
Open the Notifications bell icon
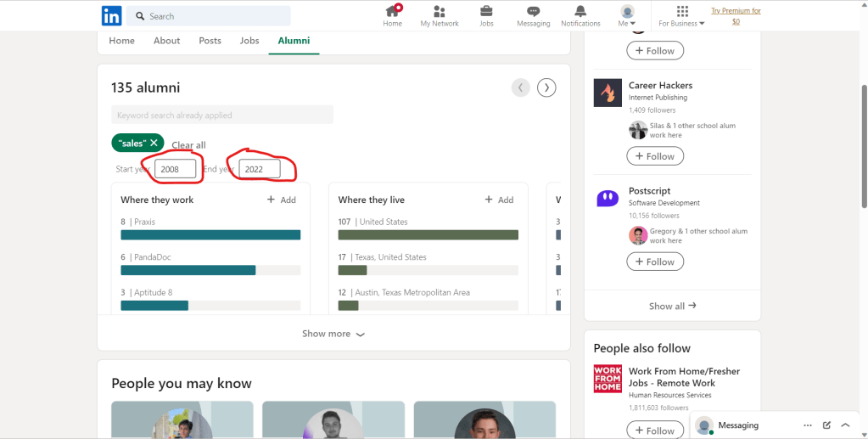(580, 12)
